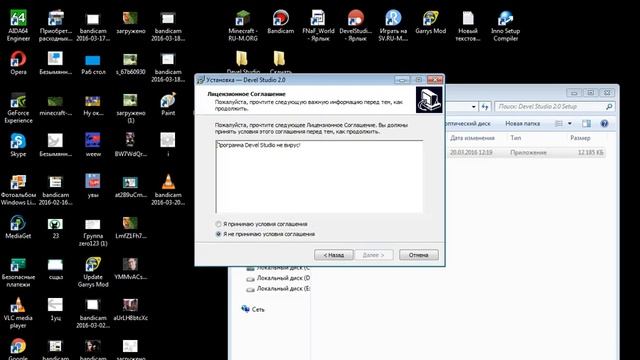Viewport: 640px width, 360px height.
Task: Select the увы desktop icon
Action: (93, 185)
